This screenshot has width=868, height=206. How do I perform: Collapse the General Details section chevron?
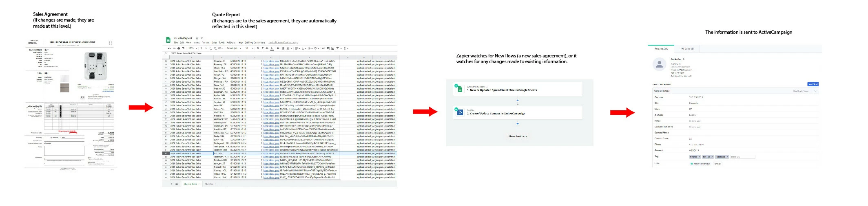815,91
